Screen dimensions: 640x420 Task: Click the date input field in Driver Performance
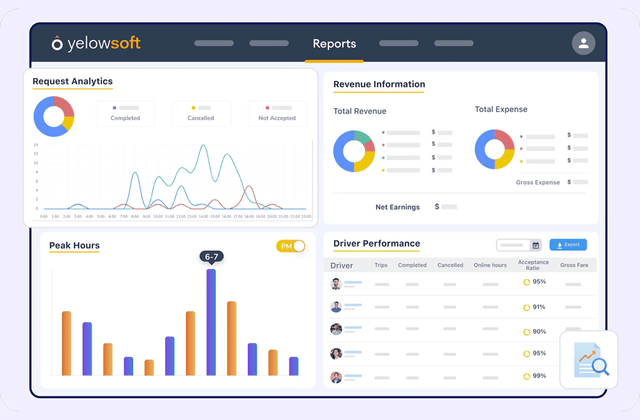(512, 245)
